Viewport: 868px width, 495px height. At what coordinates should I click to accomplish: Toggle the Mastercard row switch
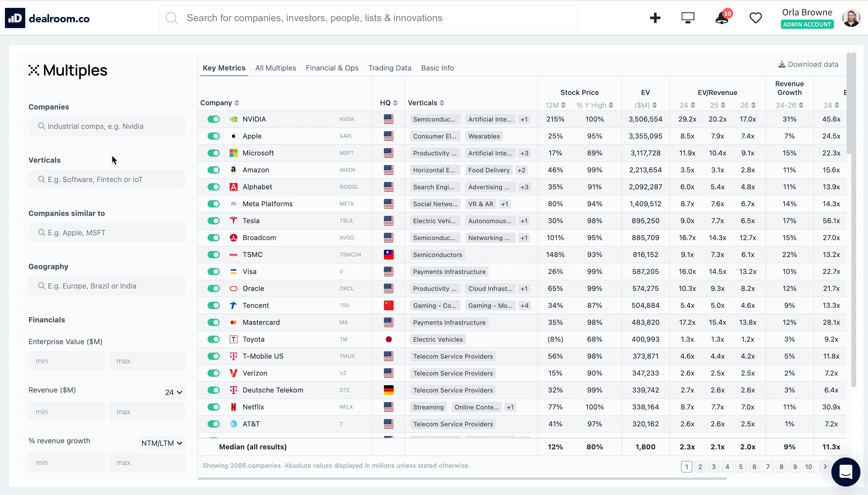point(214,322)
